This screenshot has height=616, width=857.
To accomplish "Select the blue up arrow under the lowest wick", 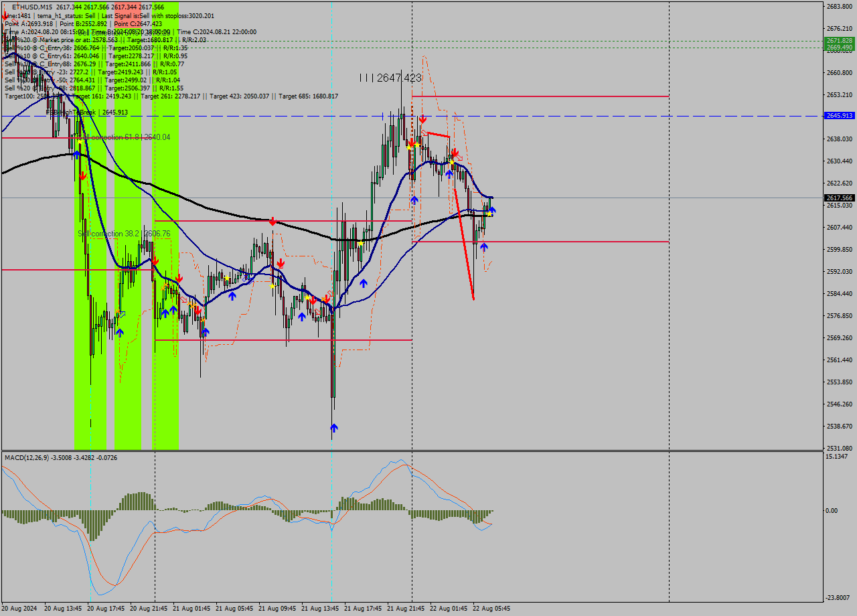I will (x=334, y=427).
